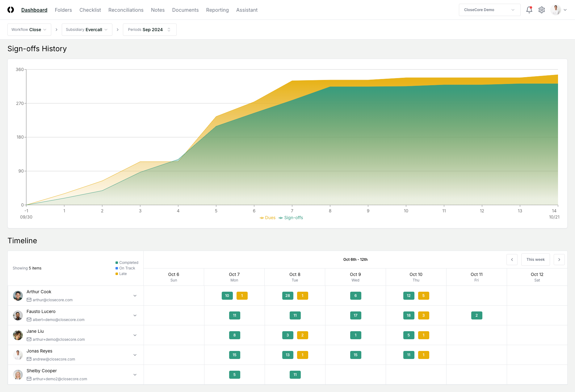Click the Late legend marker
The height and width of the screenshot is (392, 575).
117,274
